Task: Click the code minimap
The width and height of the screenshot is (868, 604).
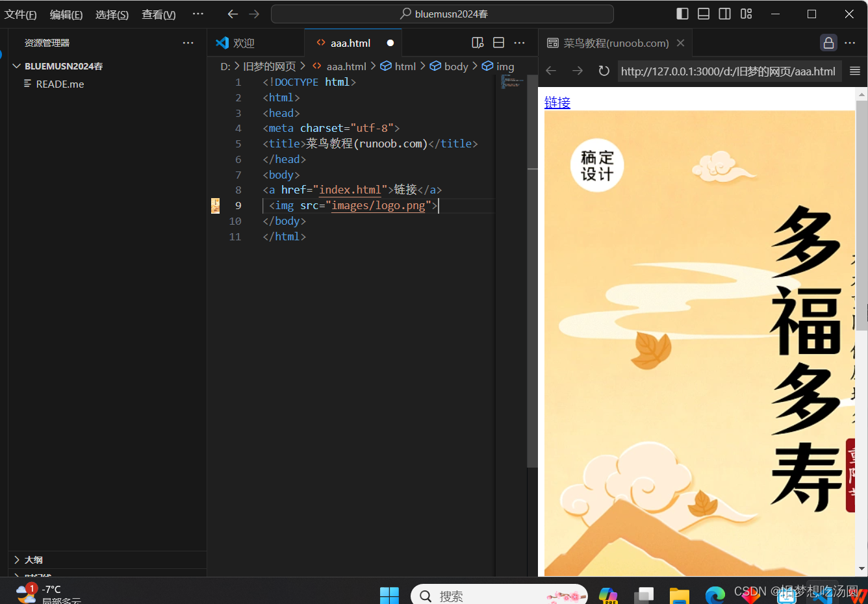Action: coord(511,82)
